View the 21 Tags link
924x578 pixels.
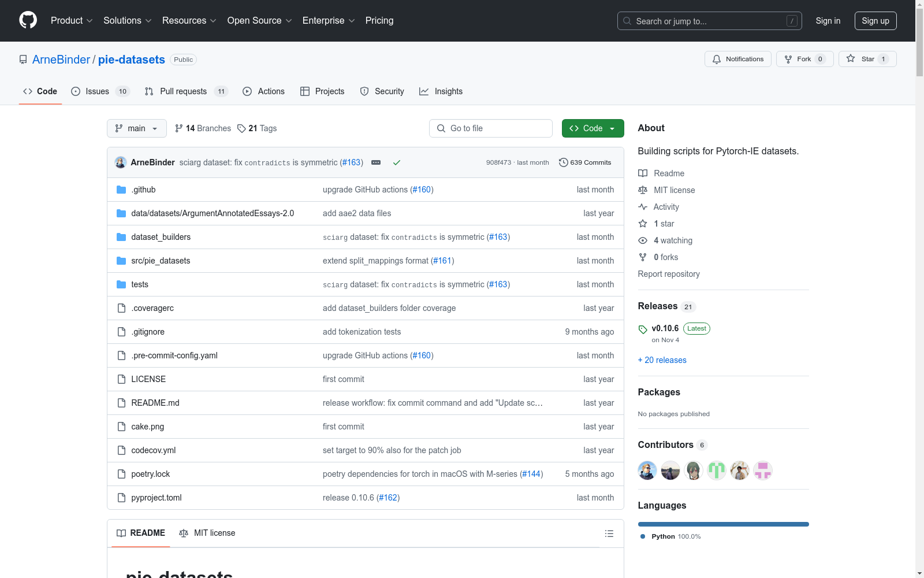[257, 128]
